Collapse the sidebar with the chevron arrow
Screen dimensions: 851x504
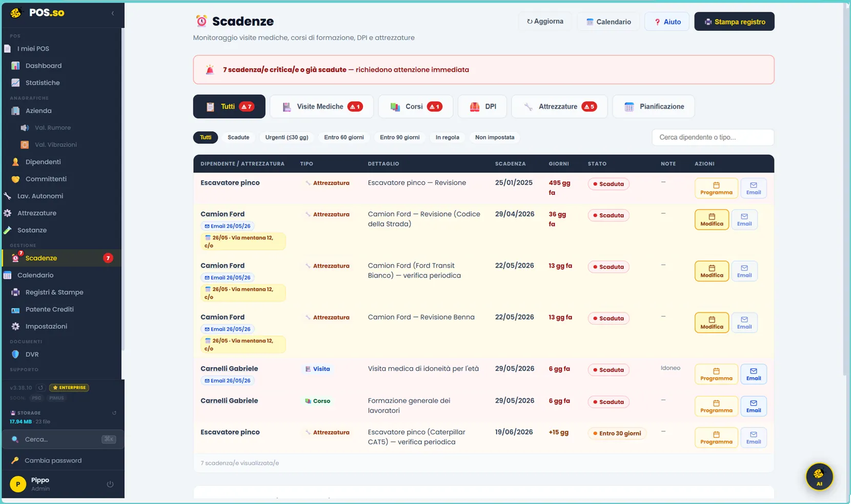point(113,13)
